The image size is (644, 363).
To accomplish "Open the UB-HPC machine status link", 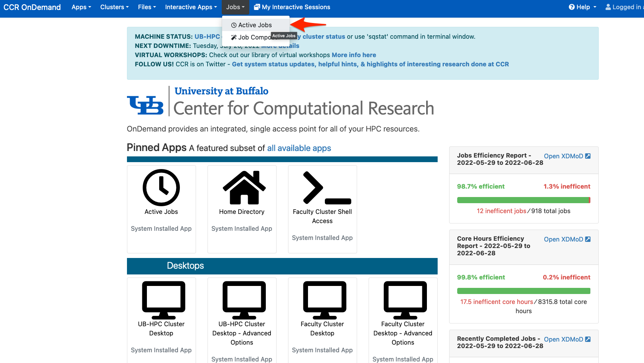I will pos(207,36).
